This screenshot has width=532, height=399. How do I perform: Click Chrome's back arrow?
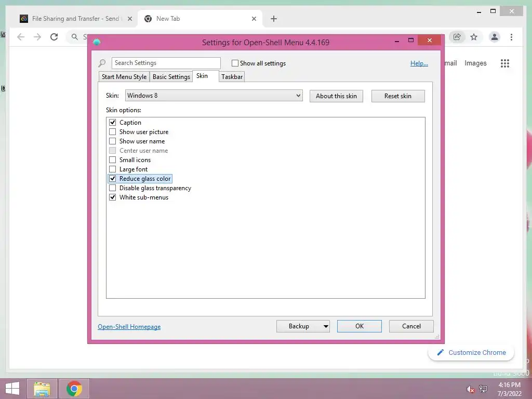pyautogui.click(x=21, y=37)
